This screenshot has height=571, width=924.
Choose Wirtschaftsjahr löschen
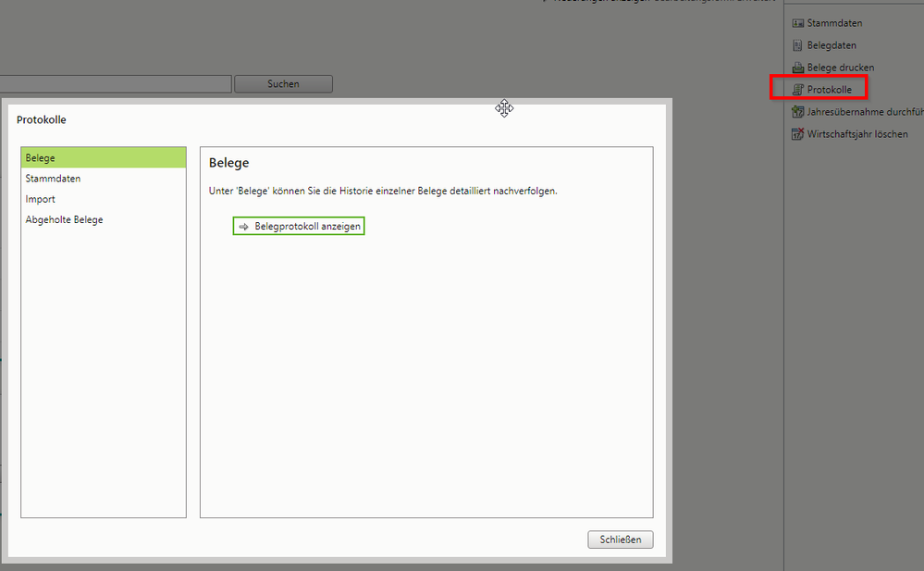coord(857,134)
